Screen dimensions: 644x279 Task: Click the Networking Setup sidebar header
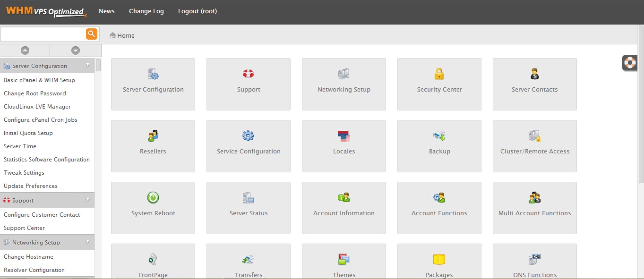pos(47,242)
